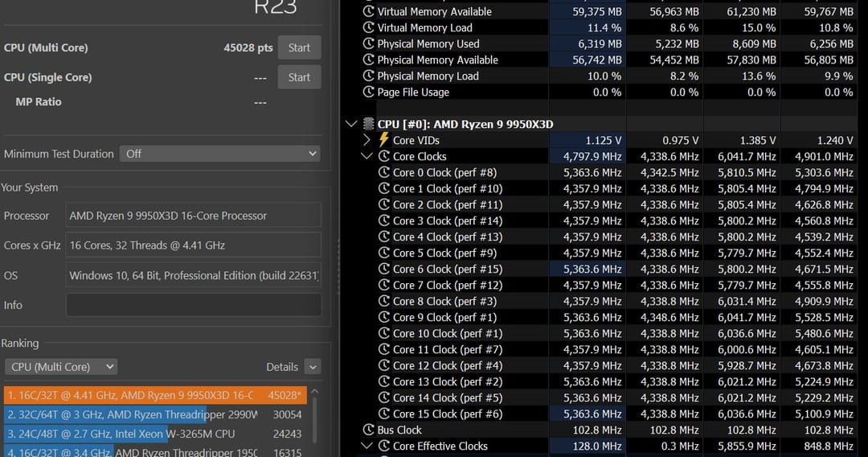Click the MP Ratio label

click(39, 102)
